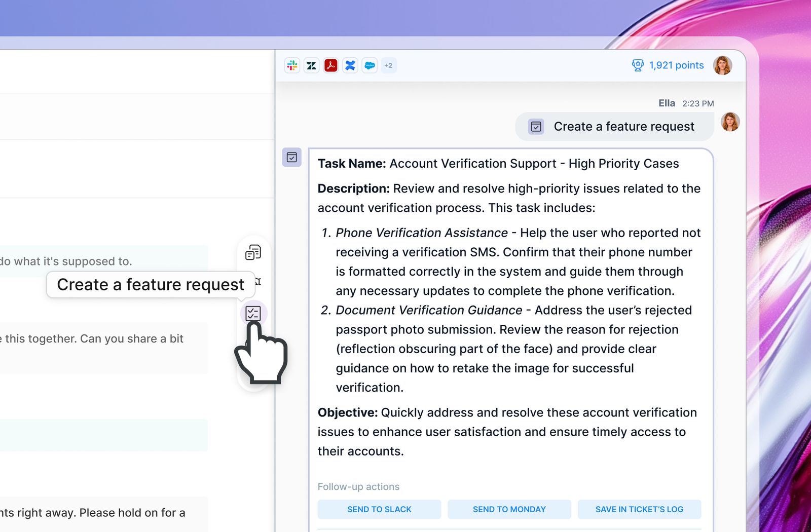Select the Salesforce integration icon
Image resolution: width=811 pixels, height=532 pixels.
(369, 65)
